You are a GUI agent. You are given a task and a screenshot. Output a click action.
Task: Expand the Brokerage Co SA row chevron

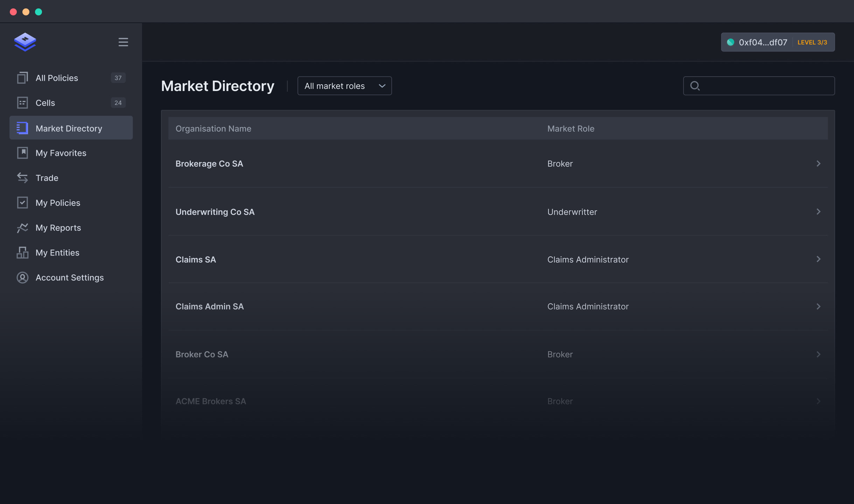coord(818,163)
